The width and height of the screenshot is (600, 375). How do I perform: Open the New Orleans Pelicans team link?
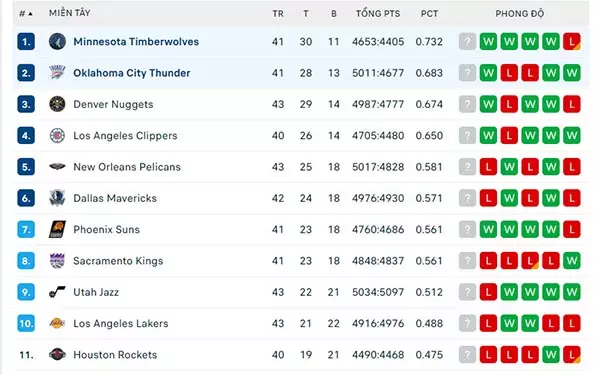[x=127, y=167]
